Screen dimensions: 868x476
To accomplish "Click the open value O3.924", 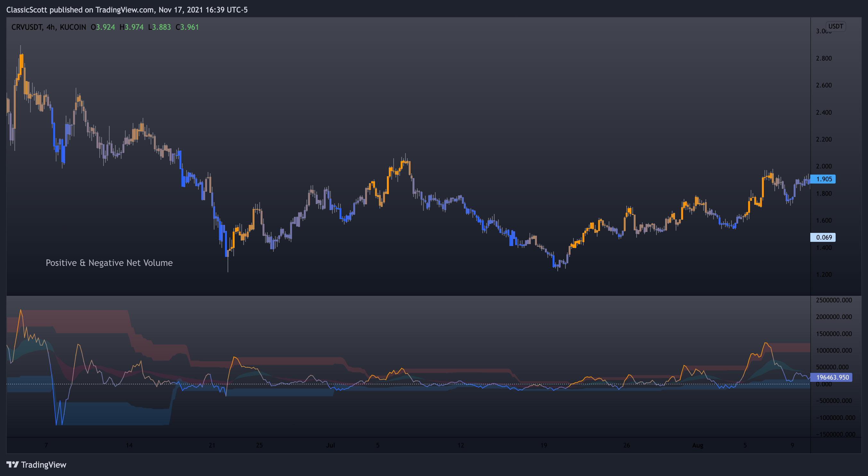I will pos(103,27).
